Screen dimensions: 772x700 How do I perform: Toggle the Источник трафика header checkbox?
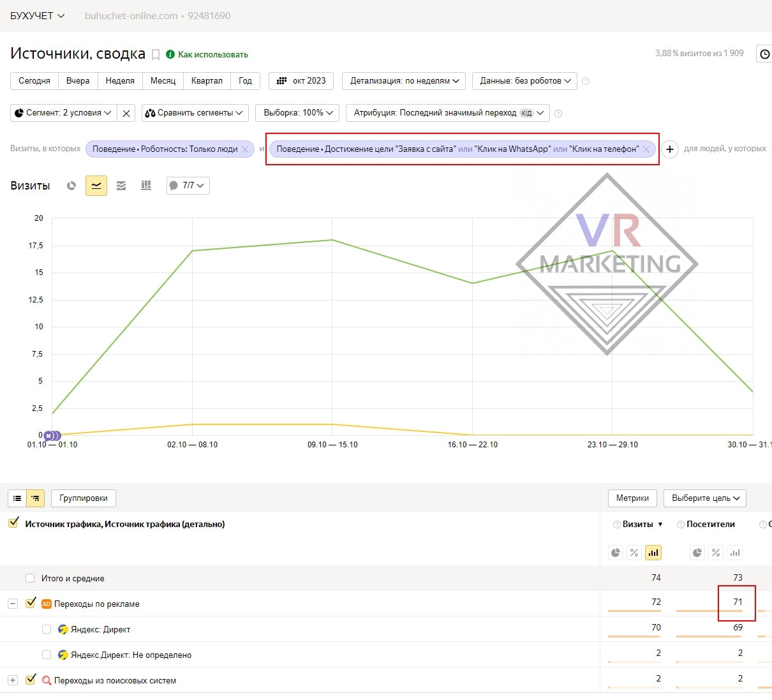coord(13,523)
